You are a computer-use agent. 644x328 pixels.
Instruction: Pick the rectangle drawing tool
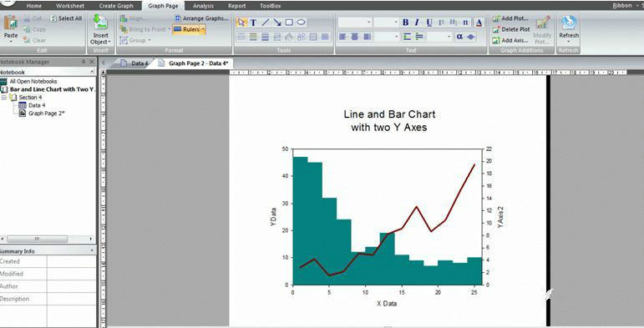289,23
